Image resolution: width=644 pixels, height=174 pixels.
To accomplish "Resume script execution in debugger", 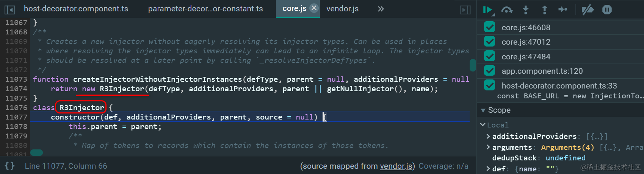I will pyautogui.click(x=488, y=10).
